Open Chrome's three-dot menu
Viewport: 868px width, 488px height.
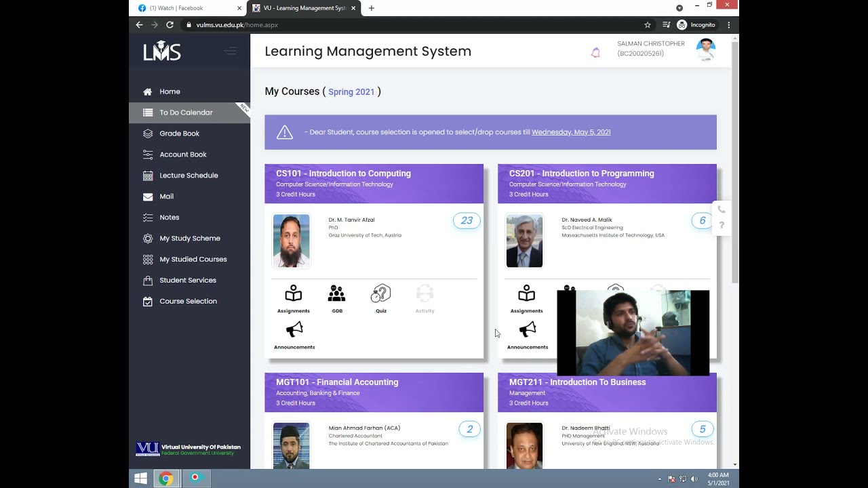click(x=729, y=25)
